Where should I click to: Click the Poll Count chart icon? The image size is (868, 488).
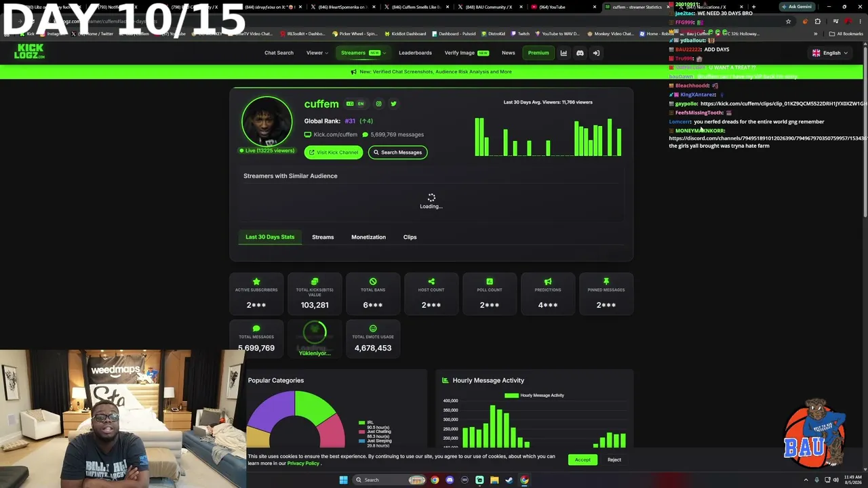(490, 281)
